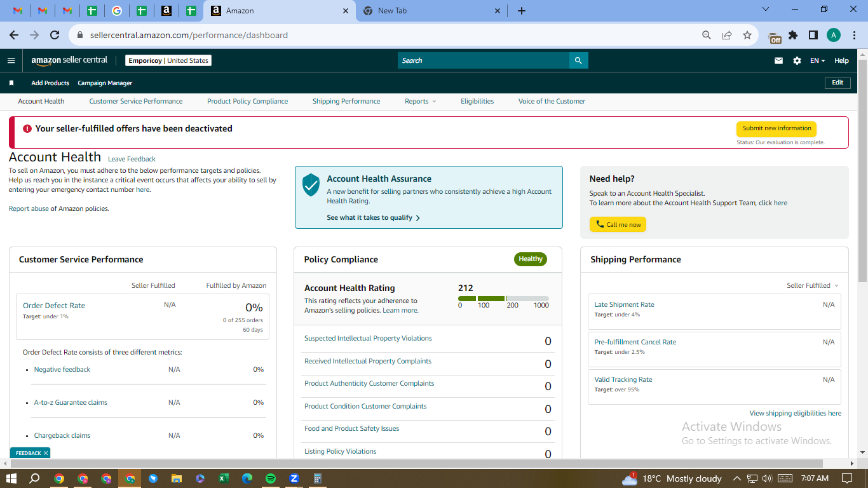Viewport: 868px width, 488px height.
Task: Bookmark this page with star icon
Action: pyautogui.click(x=747, y=36)
